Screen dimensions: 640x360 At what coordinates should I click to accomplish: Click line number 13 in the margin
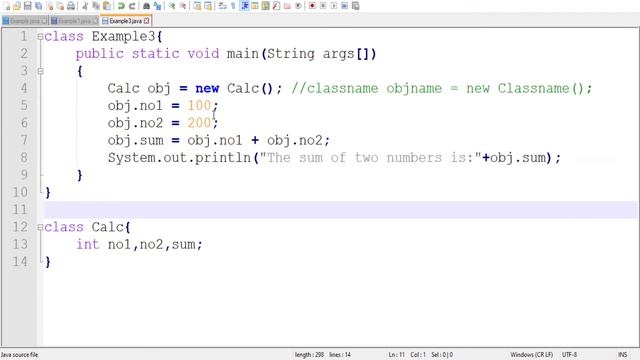(20, 244)
